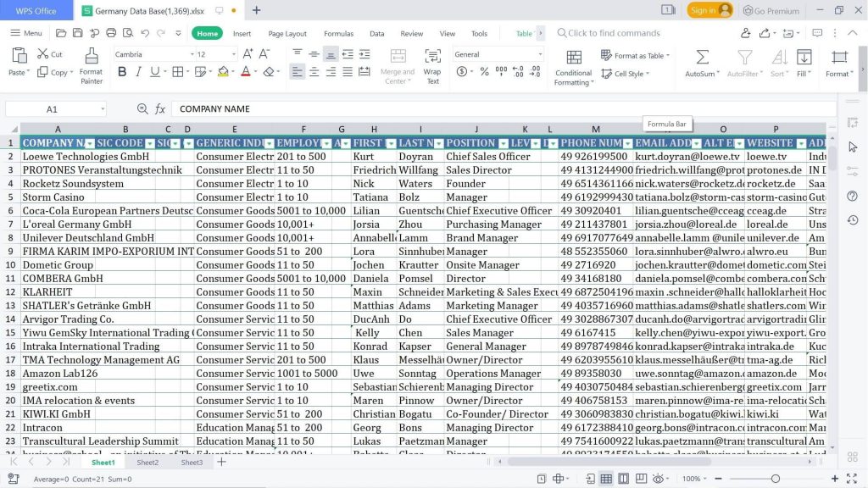
Task: Click the WPS Office home tab
Action: tap(36, 10)
